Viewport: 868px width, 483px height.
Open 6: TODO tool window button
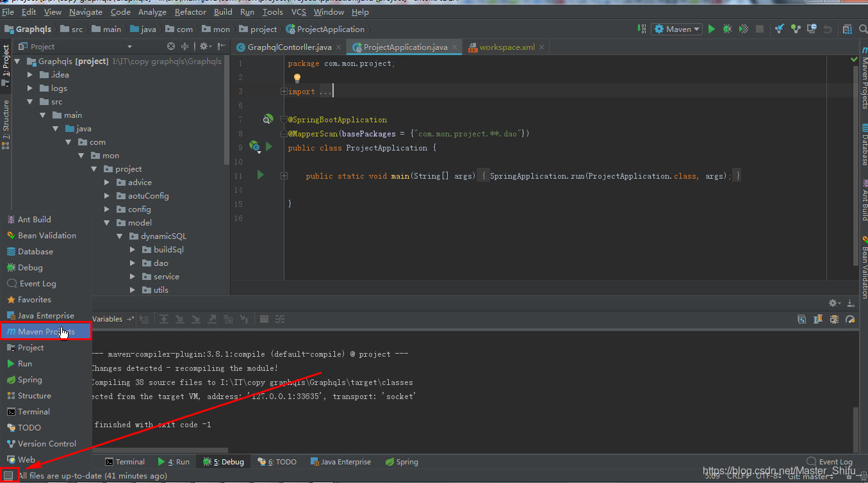[277, 461]
